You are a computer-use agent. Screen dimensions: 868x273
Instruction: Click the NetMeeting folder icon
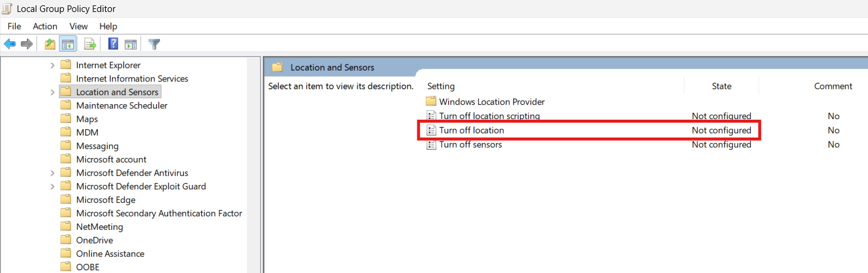coord(66,226)
